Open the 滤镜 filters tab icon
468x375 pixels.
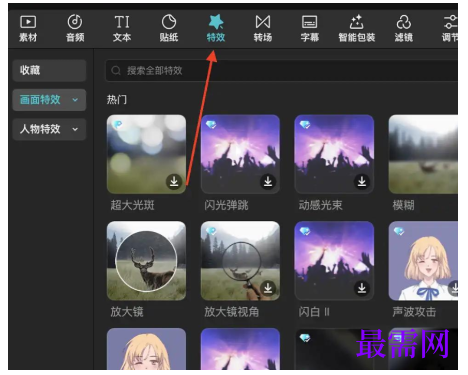tap(404, 22)
